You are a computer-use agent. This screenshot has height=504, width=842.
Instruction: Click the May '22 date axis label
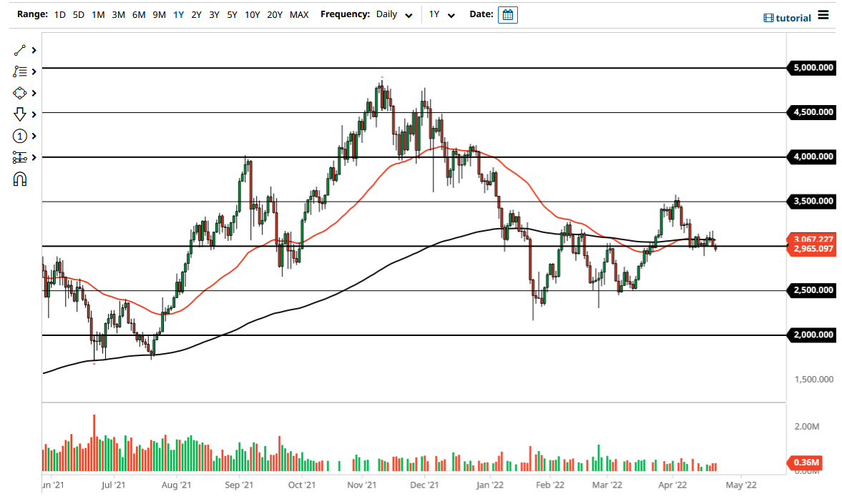coord(741,485)
